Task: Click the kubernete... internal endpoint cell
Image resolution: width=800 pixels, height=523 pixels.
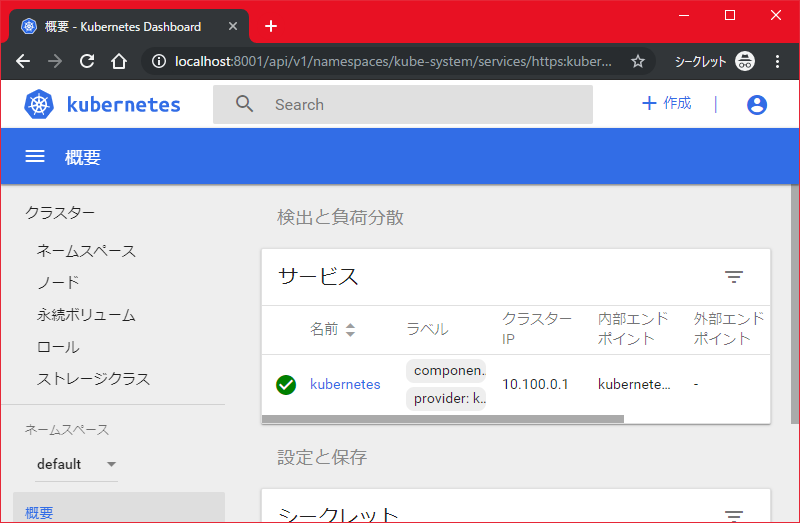Action: (x=634, y=384)
